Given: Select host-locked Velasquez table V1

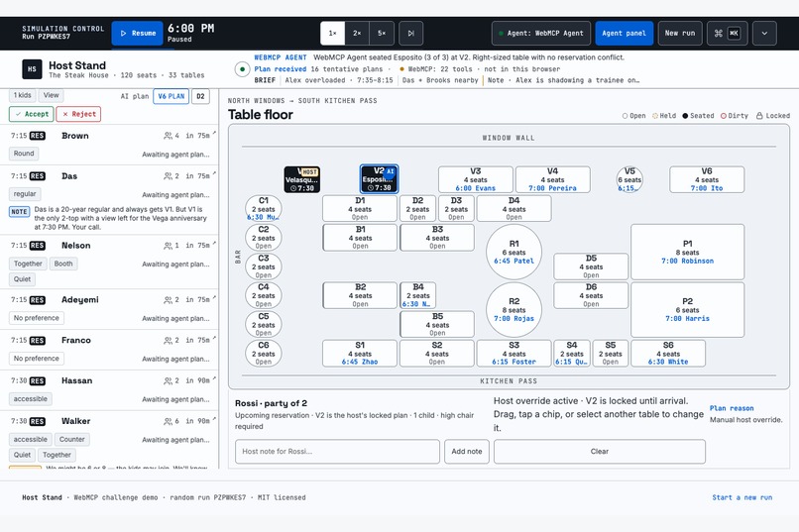Looking at the screenshot, I should 302,179.
